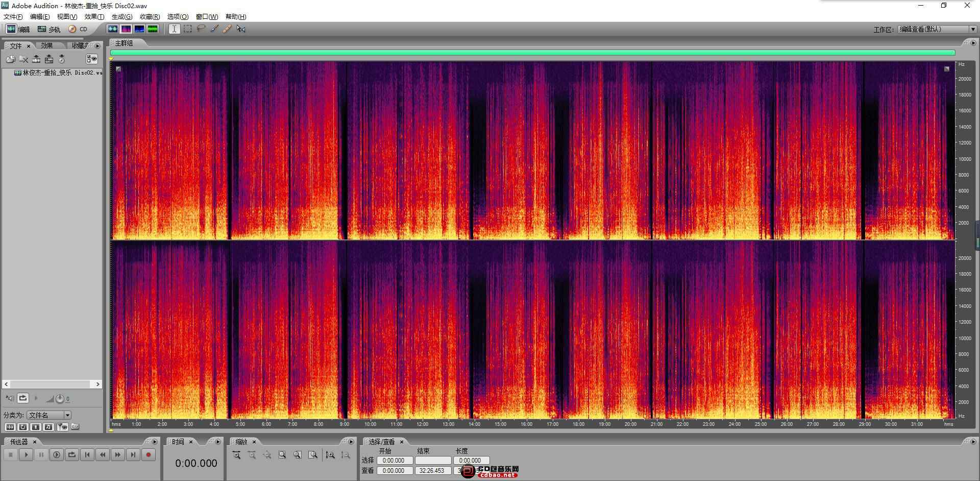Select spectral frequency display icon

coord(126,29)
